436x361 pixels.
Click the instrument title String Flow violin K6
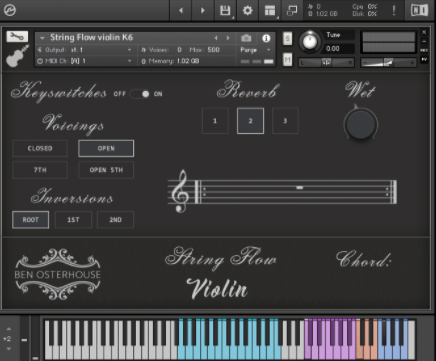pos(91,38)
